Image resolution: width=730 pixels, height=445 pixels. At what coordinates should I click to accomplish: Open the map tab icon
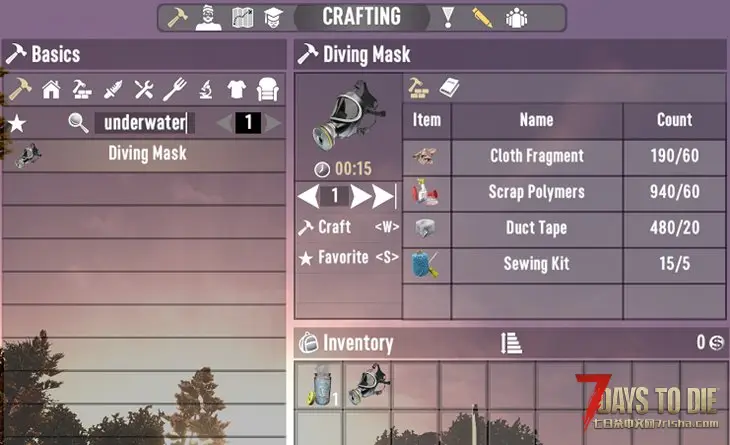tap(243, 18)
